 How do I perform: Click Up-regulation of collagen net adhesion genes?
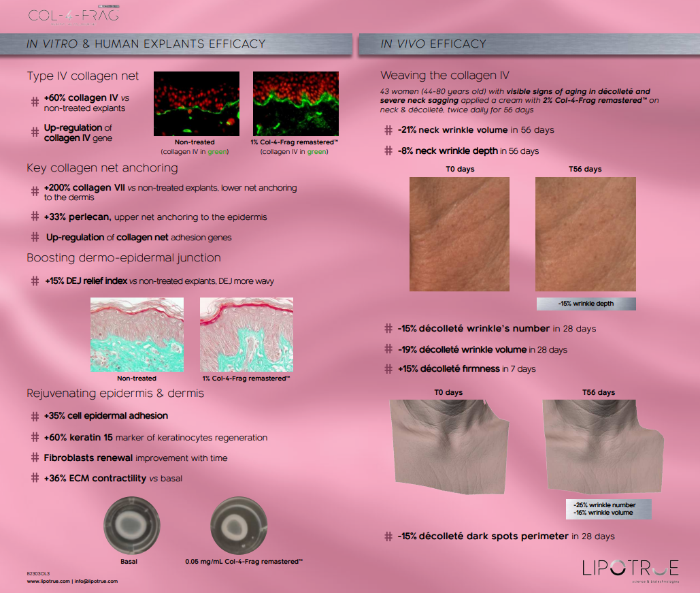(139, 238)
